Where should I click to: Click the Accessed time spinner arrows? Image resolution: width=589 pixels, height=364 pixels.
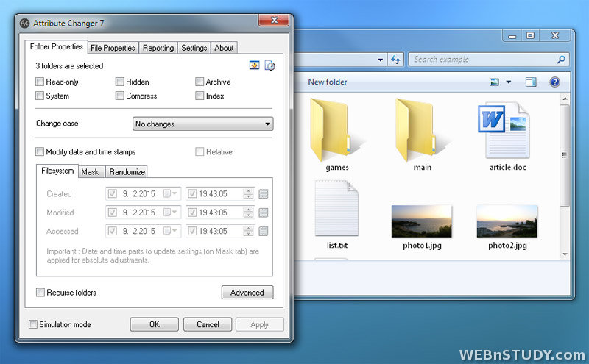[x=248, y=231]
